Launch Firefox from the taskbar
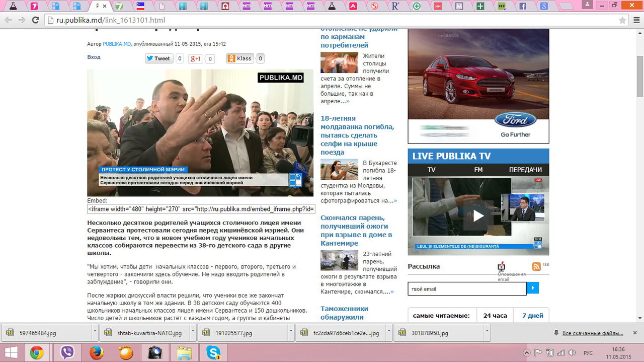644x362 pixels. (x=96, y=352)
